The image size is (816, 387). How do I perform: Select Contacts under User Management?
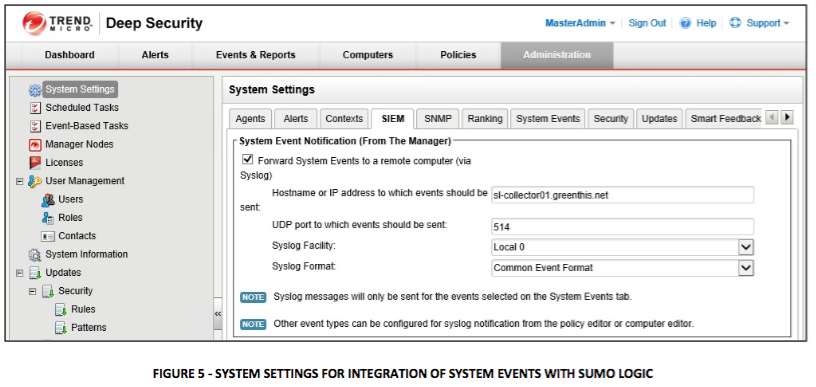tap(77, 236)
